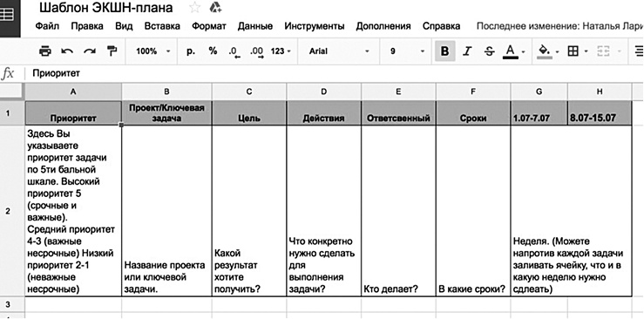Viewport: 644px width, 319px height.
Task: Select the Цель header cell
Action: [x=249, y=113]
